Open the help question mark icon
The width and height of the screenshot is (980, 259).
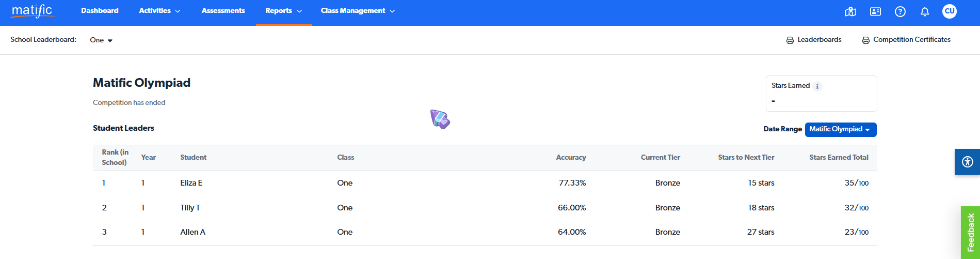coord(900,11)
